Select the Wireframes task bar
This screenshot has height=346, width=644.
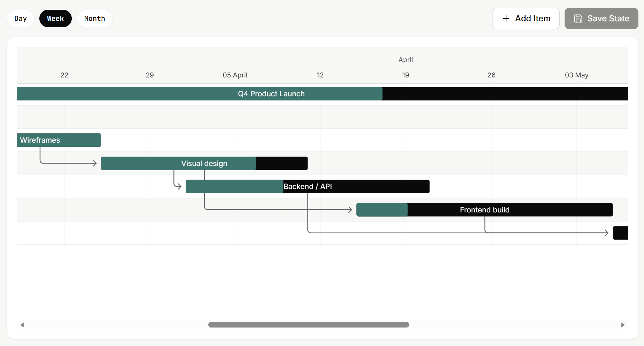tap(59, 140)
